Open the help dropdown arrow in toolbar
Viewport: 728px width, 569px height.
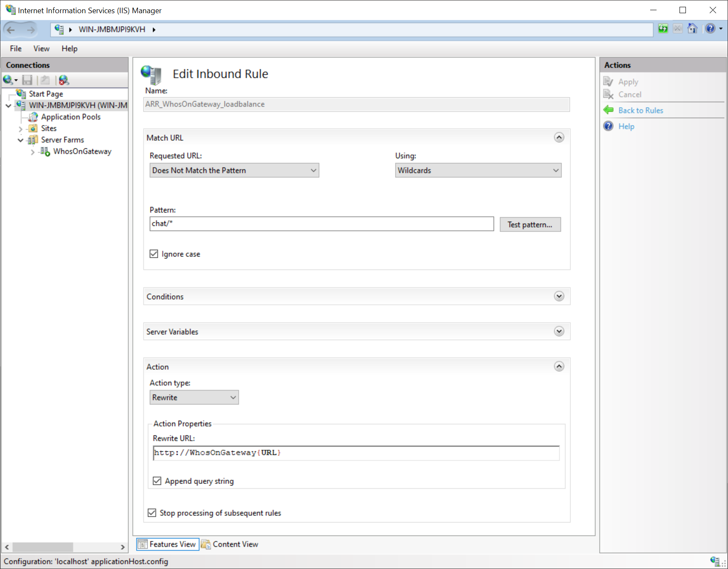[721, 28]
